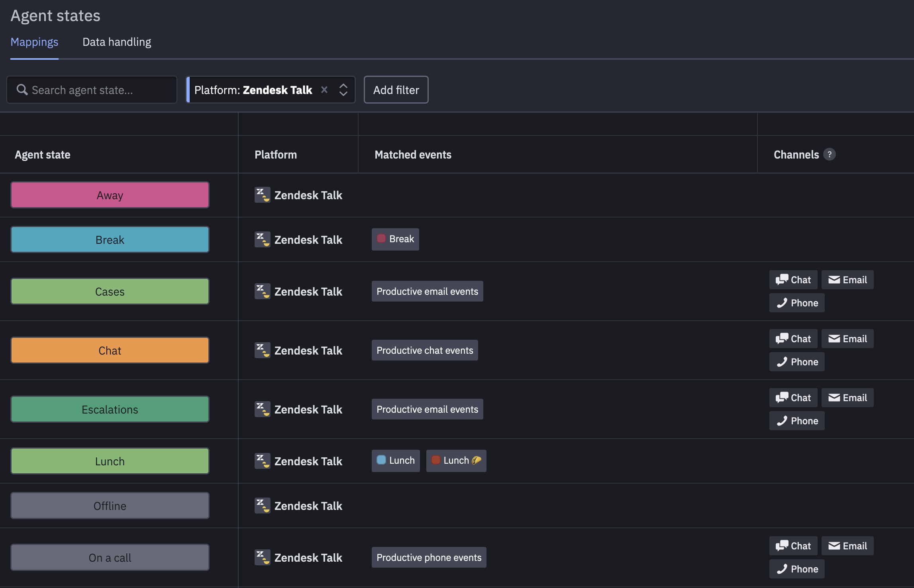The width and height of the screenshot is (914, 588).
Task: Click Zendesk Talk icon in Chat row
Action: coord(263,351)
